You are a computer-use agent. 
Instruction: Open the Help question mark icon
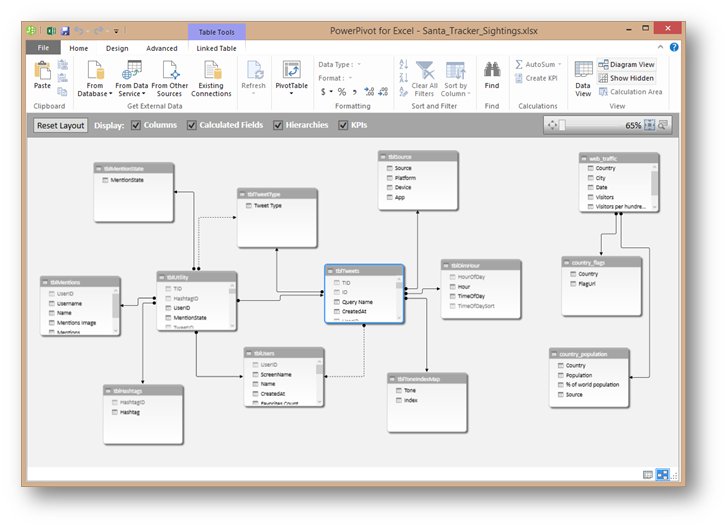(674, 47)
